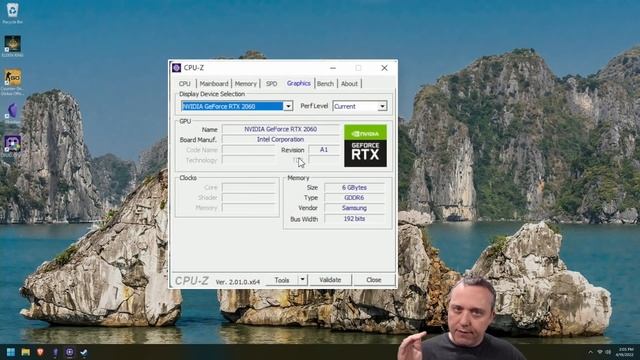The height and width of the screenshot is (360, 640).
Task: Click the Board Manuf. Intel Corporation field
Action: coord(280,139)
